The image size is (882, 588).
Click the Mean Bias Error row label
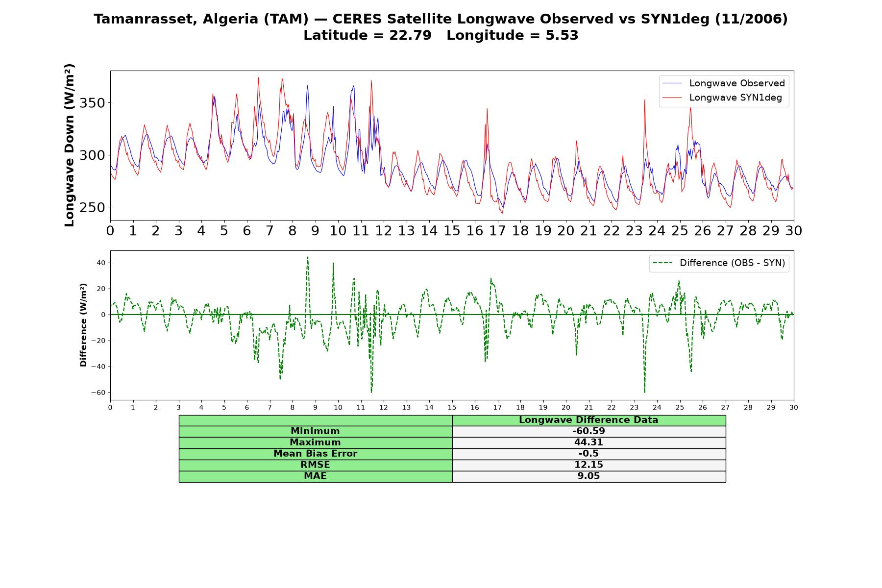point(316,454)
